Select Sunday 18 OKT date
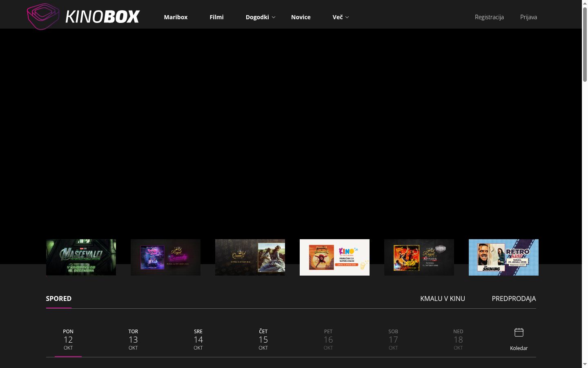 pyautogui.click(x=458, y=340)
